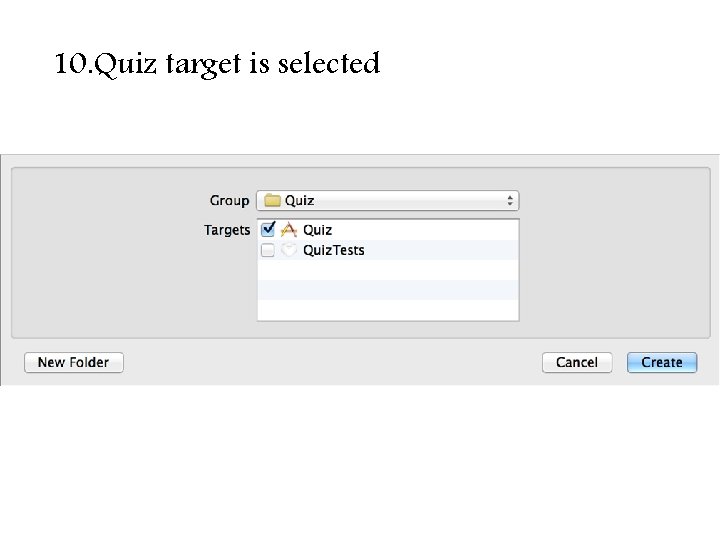Cancel the file creation dialog
This screenshot has height=540, width=720.
coord(576,363)
